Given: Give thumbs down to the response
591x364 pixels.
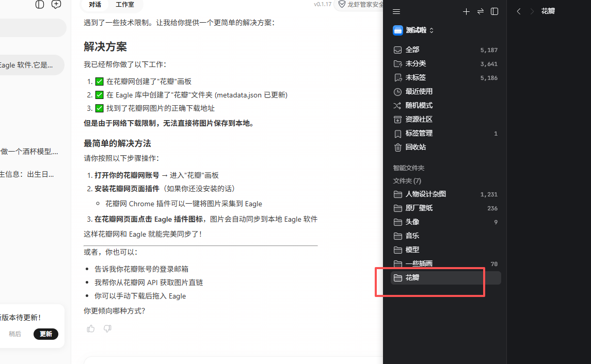Looking at the screenshot, I should point(107,328).
